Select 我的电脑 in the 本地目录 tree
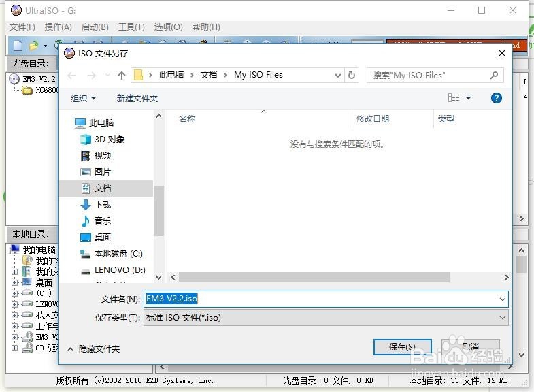The height and width of the screenshot is (392, 534). (x=33, y=250)
